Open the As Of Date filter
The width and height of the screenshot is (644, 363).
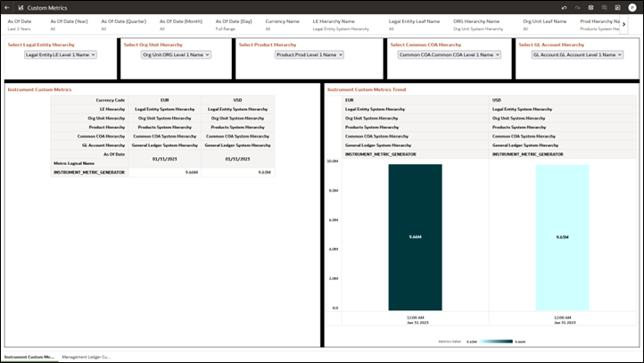[20, 25]
